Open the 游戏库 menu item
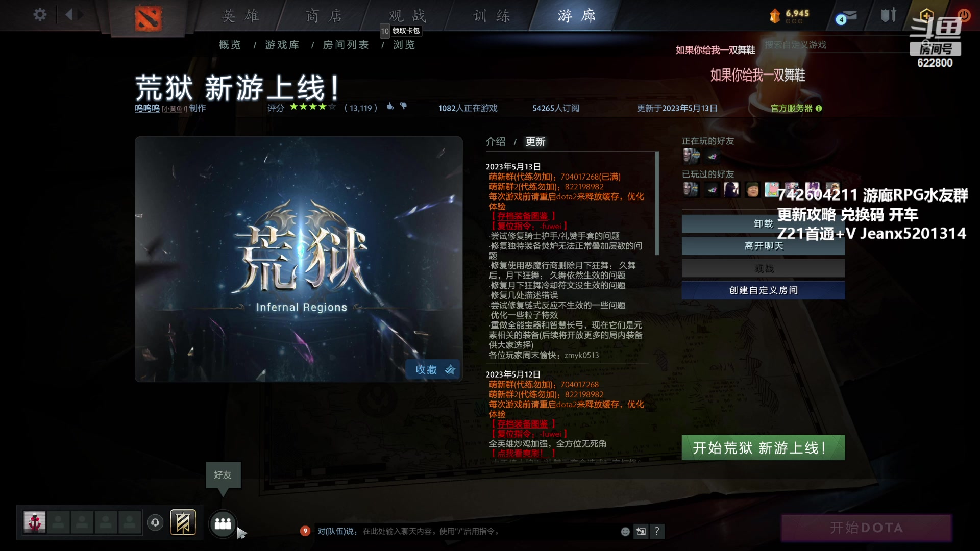The width and height of the screenshot is (980, 551). tap(282, 45)
